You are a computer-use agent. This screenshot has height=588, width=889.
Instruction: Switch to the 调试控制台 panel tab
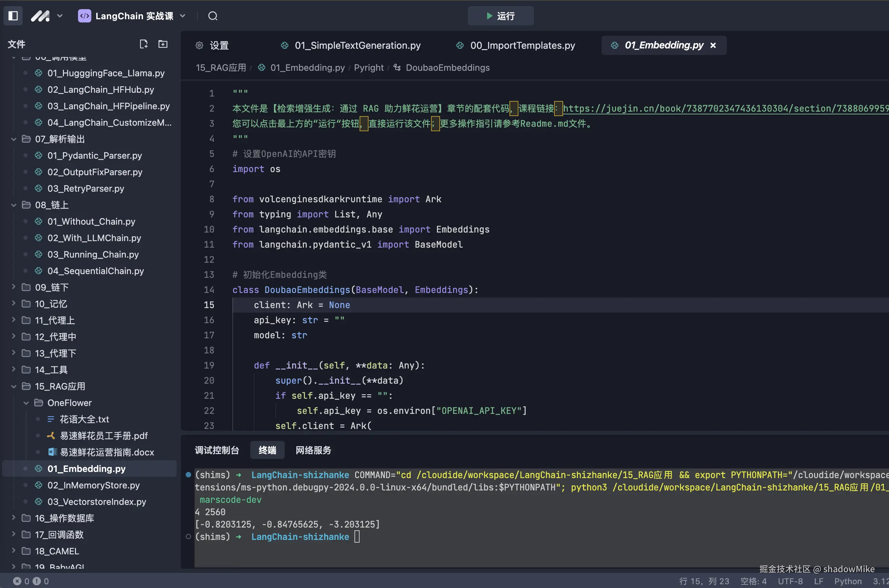pyautogui.click(x=217, y=450)
